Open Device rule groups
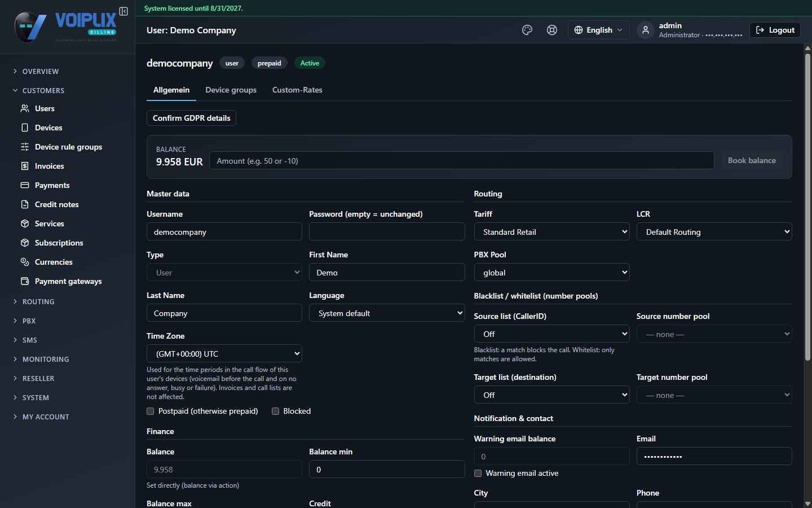Image resolution: width=812 pixels, height=508 pixels. 67,147
